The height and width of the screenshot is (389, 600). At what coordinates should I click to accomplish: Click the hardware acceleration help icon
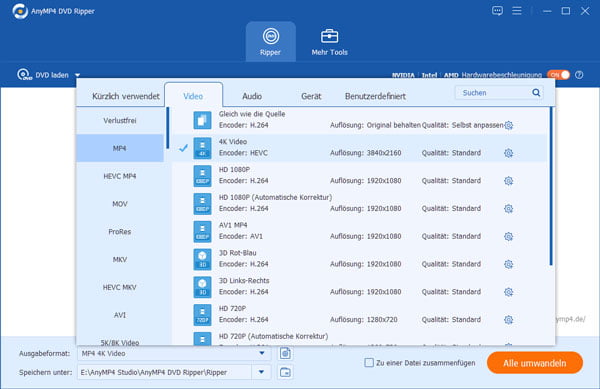579,75
